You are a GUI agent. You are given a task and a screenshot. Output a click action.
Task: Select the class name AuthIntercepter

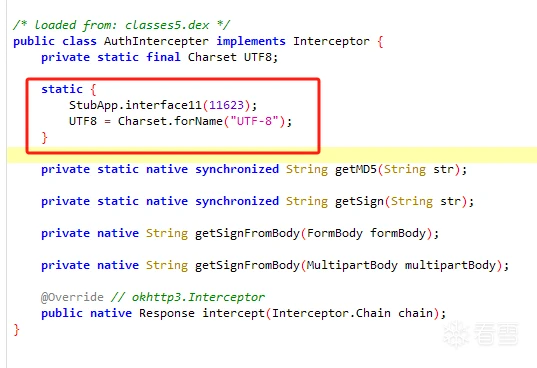156,41
